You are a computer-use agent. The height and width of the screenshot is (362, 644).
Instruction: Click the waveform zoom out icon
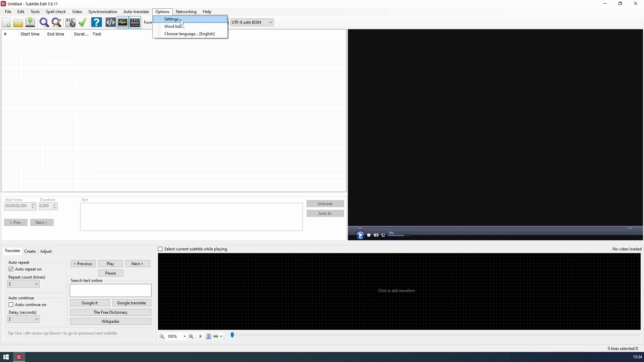162,337
